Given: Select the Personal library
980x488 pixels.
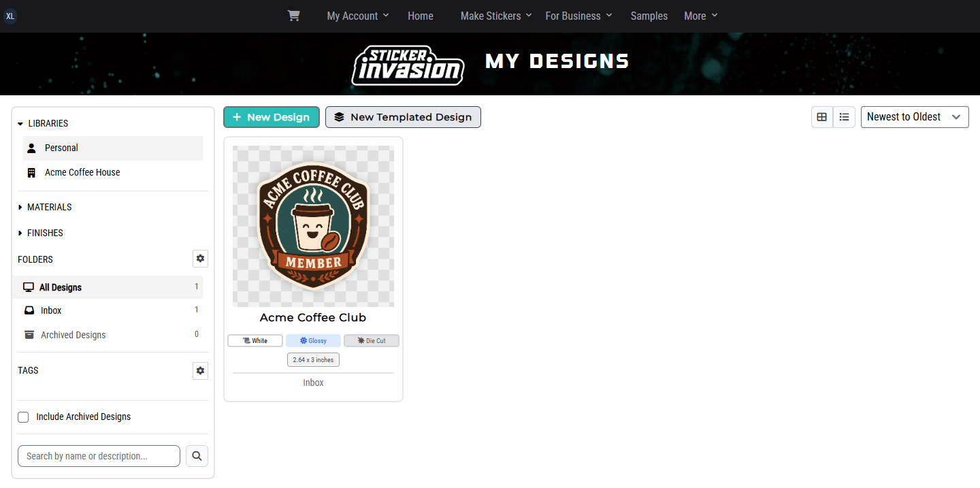Looking at the screenshot, I should (x=113, y=148).
